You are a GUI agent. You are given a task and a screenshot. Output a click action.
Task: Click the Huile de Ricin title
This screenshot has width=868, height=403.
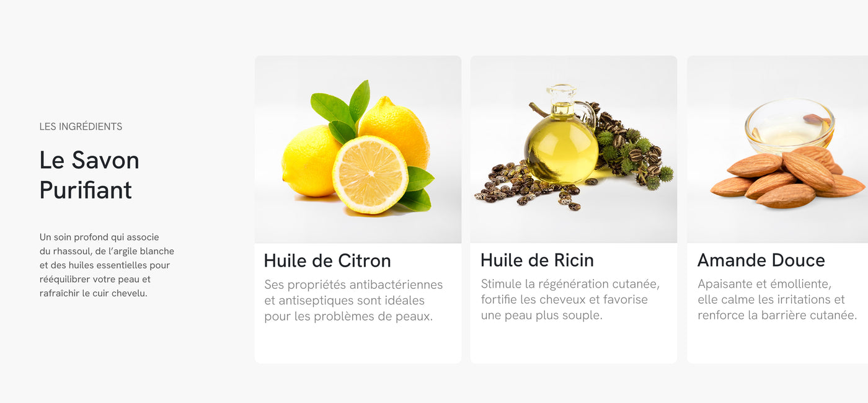(x=537, y=260)
